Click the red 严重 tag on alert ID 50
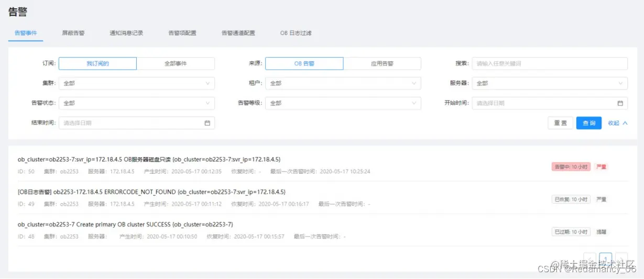644x279 pixels. (x=601, y=167)
